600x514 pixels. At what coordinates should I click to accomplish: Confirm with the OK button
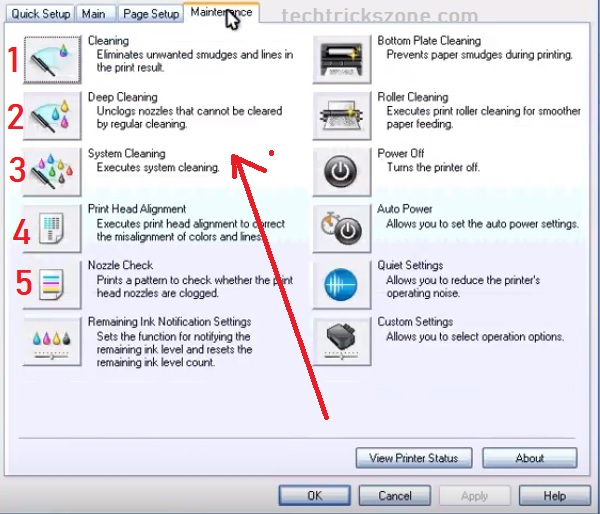315,495
